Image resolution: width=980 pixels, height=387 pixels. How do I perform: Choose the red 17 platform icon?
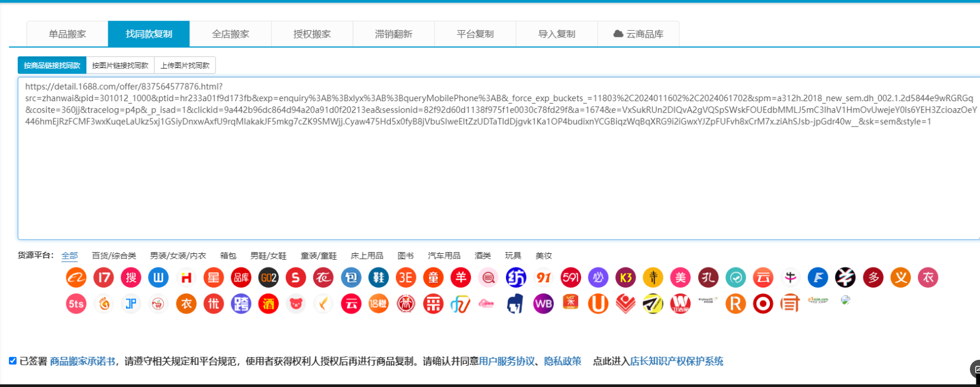(x=104, y=278)
